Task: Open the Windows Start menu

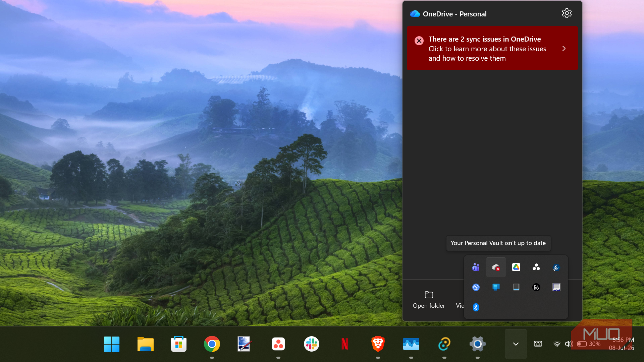Action: point(112,344)
